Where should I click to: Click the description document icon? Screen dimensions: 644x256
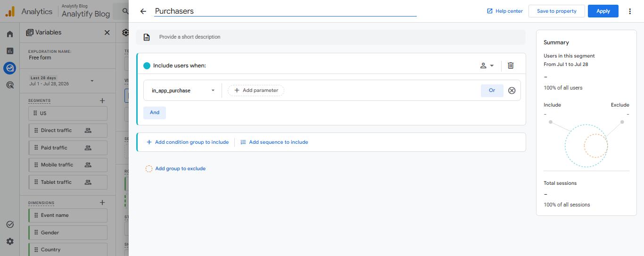point(147,37)
